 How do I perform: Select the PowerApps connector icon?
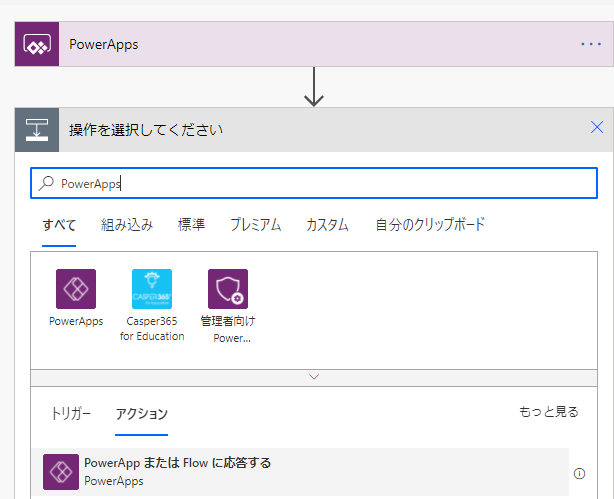tap(76, 289)
